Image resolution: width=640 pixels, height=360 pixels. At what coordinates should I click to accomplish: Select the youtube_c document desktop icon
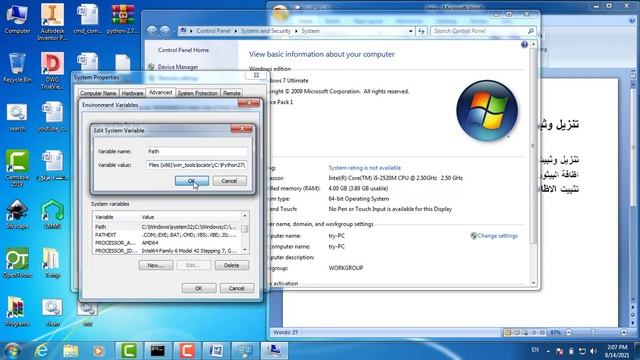(52, 117)
